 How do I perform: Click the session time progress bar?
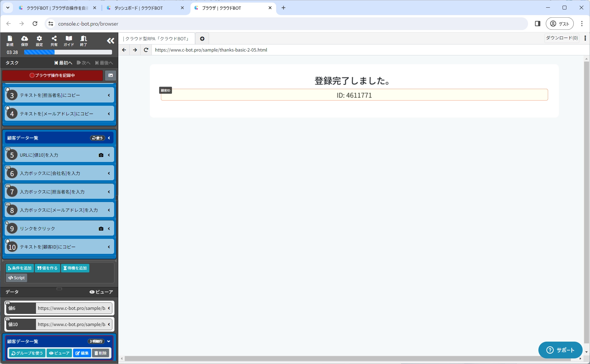68,52
